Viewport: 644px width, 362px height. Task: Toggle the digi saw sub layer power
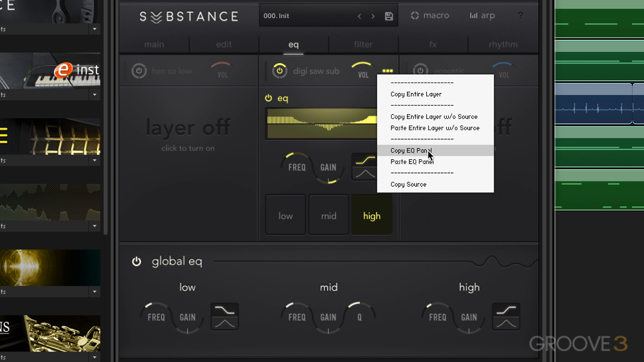[279, 71]
